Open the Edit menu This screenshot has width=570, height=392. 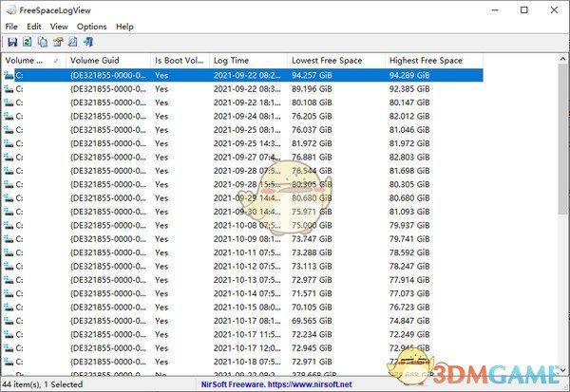34,27
